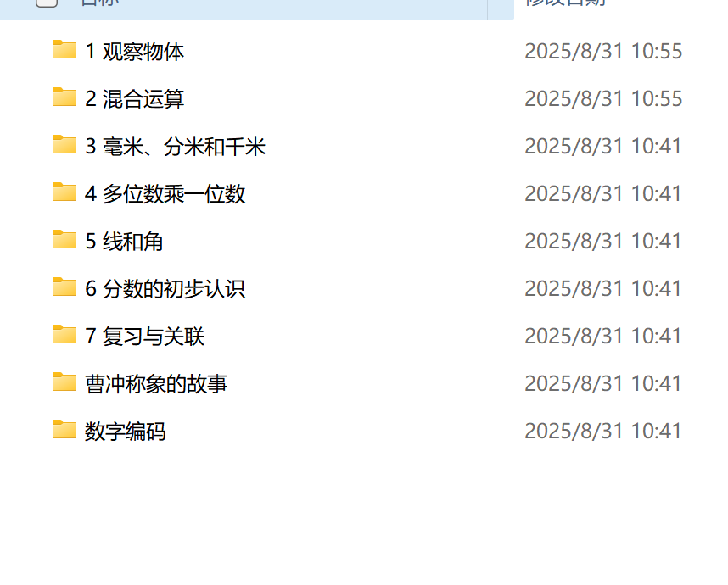The image size is (728, 585).
Task: Click the folder icon for 3 毫米、分米和千米
Action: coord(64,145)
